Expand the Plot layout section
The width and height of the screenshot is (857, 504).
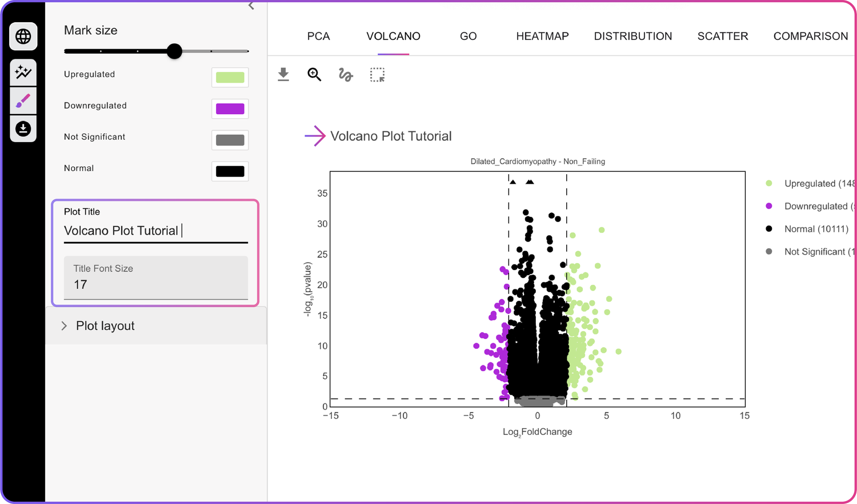[105, 325]
